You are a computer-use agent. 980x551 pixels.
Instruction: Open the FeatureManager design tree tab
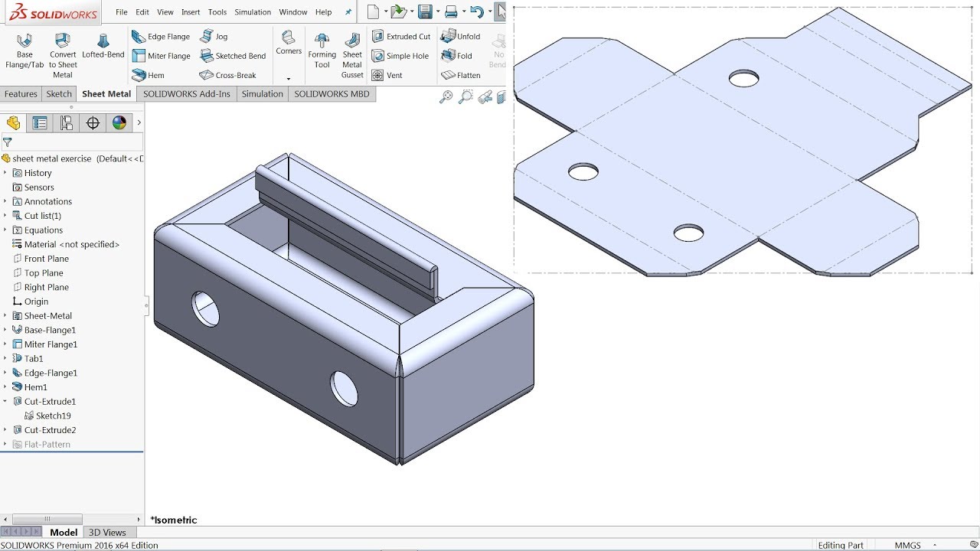pos(14,123)
